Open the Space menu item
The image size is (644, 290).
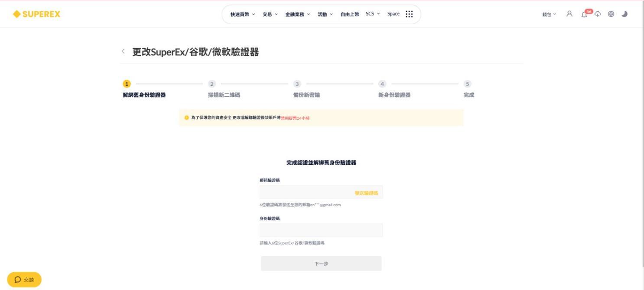pos(394,14)
